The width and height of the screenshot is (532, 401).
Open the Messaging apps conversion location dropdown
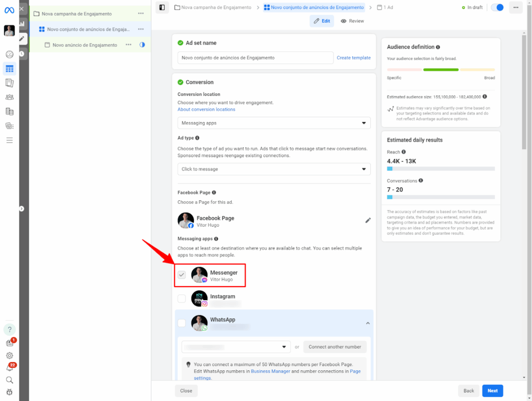[274, 123]
